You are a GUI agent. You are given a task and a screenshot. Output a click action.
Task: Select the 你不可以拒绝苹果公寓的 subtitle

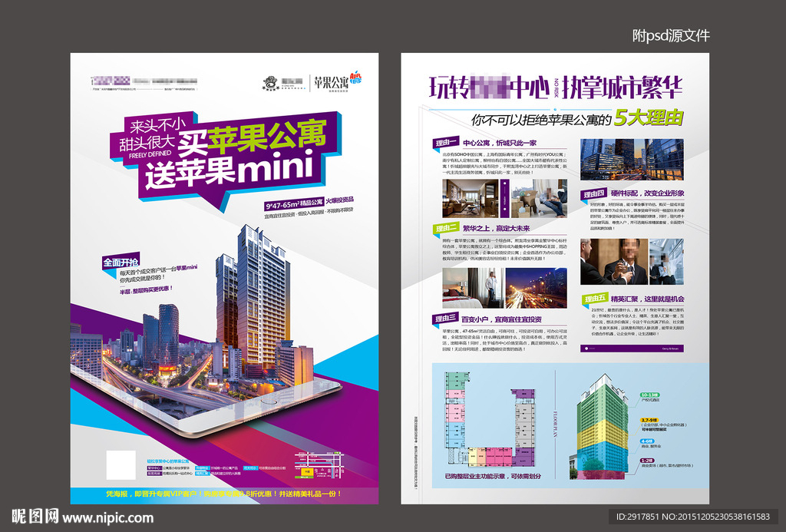pyautogui.click(x=541, y=120)
